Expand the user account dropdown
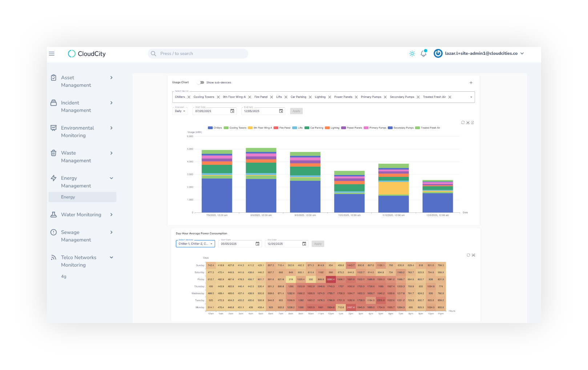Image resolution: width=588 pixels, height=370 pixels. [522, 53]
